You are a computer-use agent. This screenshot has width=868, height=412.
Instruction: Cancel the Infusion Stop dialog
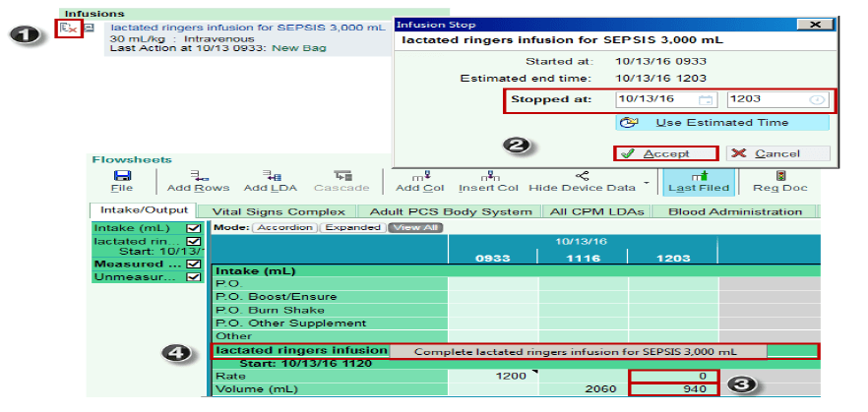(x=777, y=153)
